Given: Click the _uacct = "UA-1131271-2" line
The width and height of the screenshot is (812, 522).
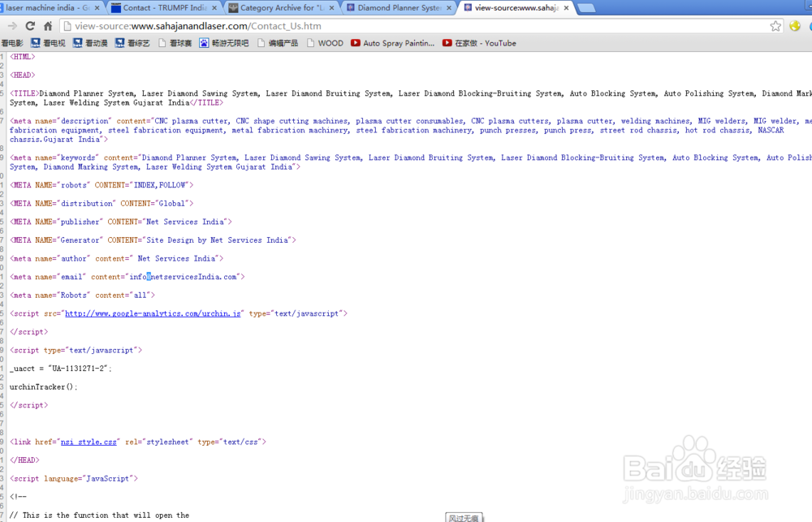Looking at the screenshot, I should pyautogui.click(x=61, y=369).
